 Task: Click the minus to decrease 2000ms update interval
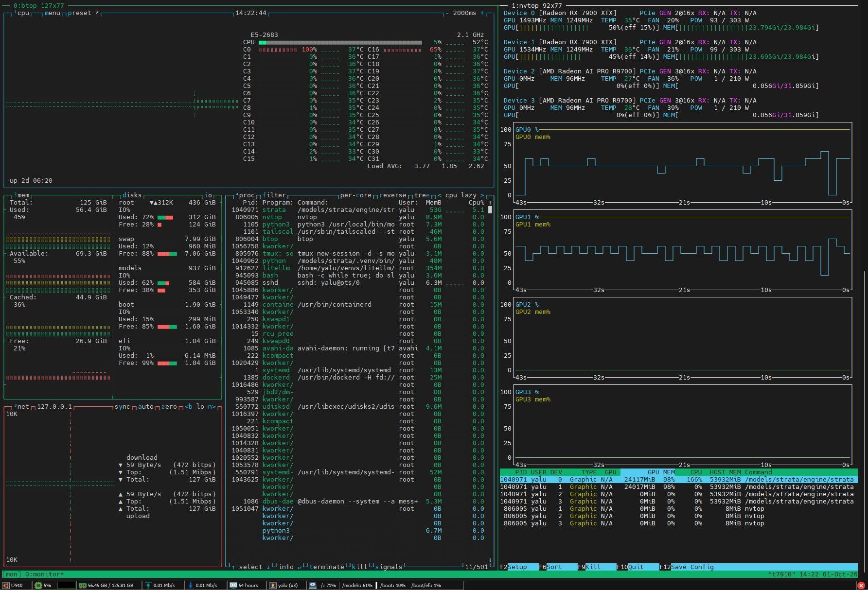447,13
